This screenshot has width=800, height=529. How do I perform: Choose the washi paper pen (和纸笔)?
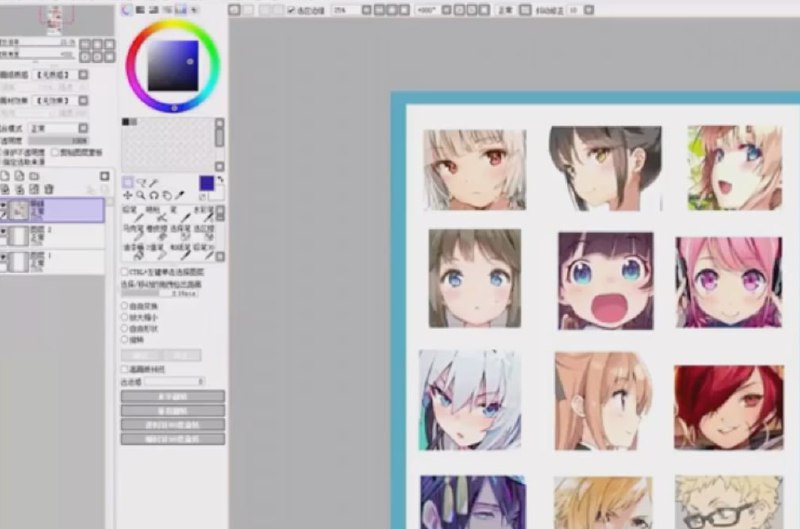click(x=180, y=251)
